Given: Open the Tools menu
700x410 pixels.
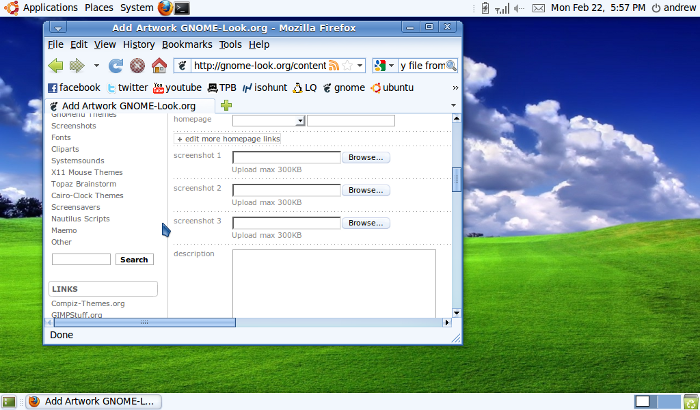Looking at the screenshot, I should (x=230, y=45).
